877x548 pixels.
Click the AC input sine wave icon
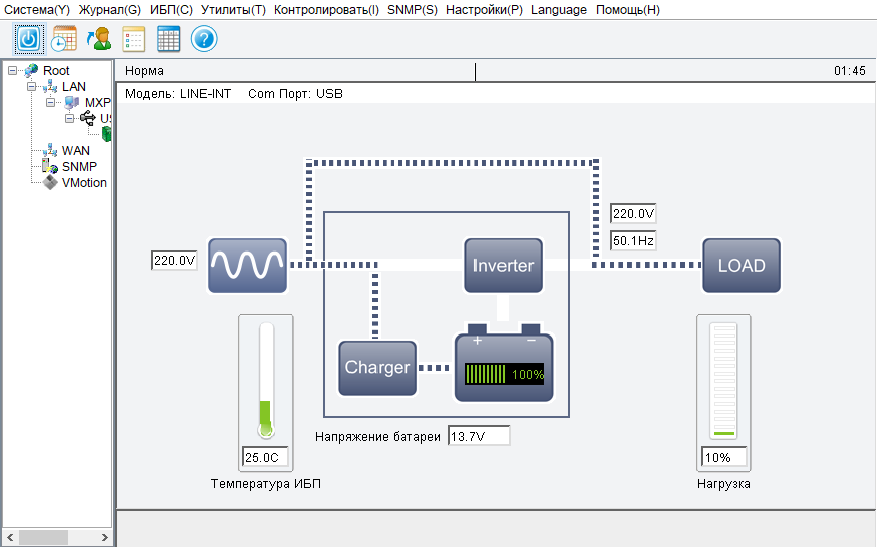(x=247, y=265)
